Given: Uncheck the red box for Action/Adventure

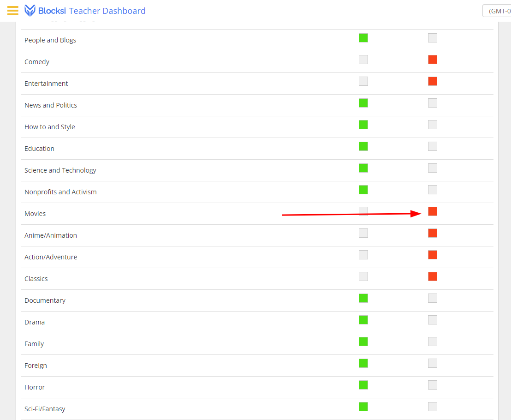Looking at the screenshot, I should pos(433,255).
